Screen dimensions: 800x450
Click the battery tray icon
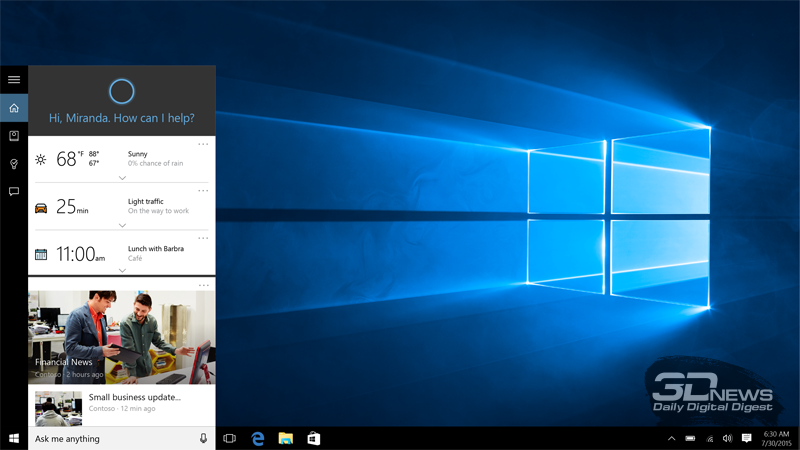(x=690, y=438)
